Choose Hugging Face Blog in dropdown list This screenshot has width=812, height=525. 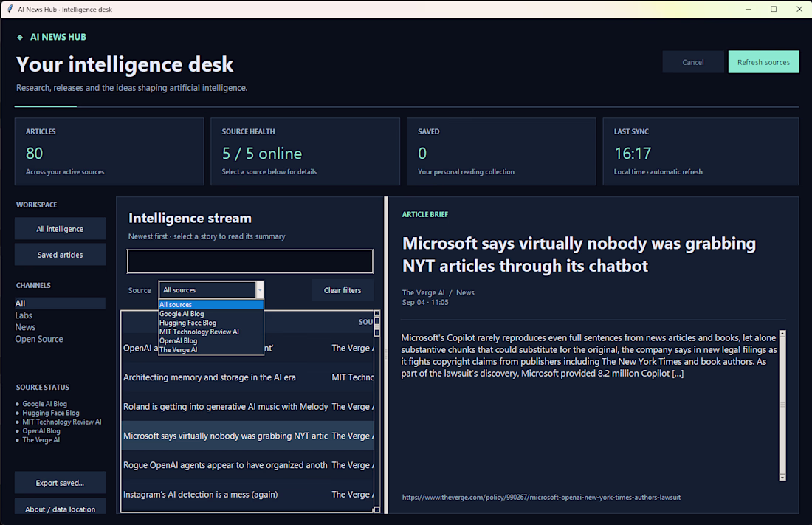(x=211, y=323)
